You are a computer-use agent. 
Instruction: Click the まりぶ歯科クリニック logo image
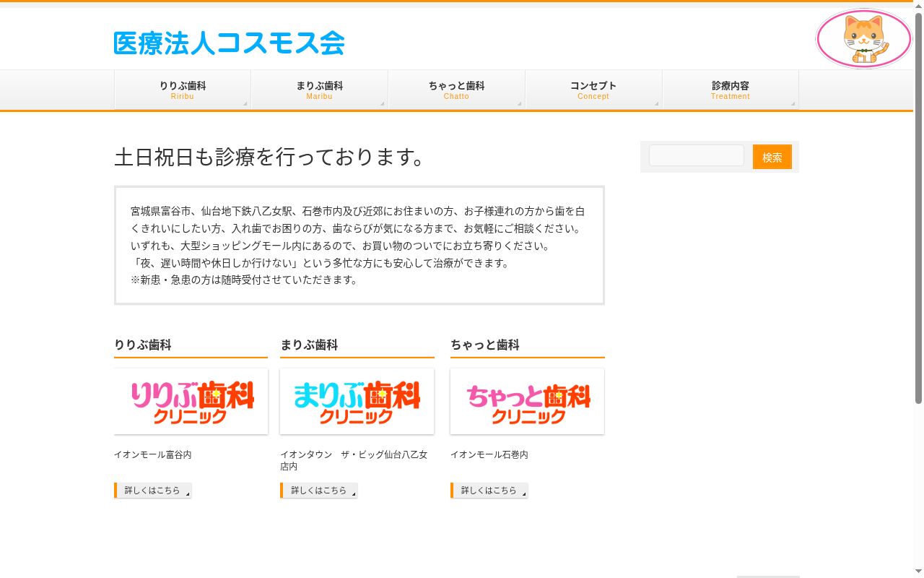(x=357, y=402)
